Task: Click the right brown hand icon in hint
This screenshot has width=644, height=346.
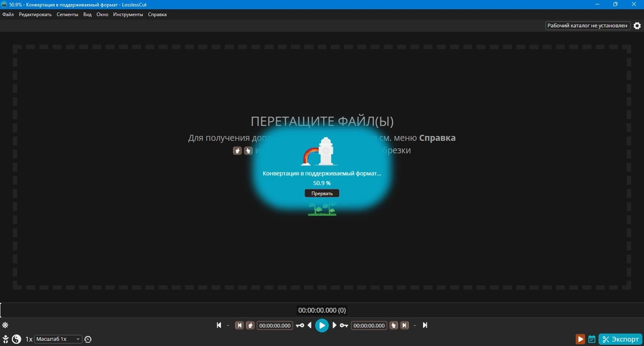Action: [x=248, y=151]
